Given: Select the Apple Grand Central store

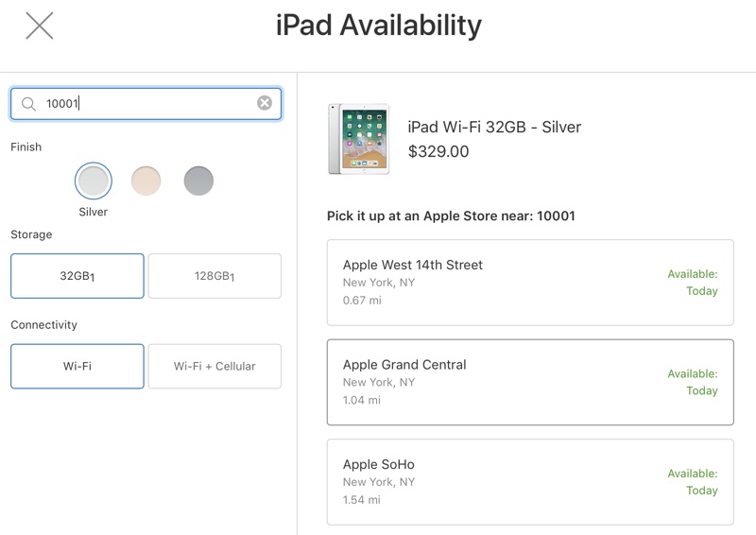Looking at the screenshot, I should [x=530, y=382].
